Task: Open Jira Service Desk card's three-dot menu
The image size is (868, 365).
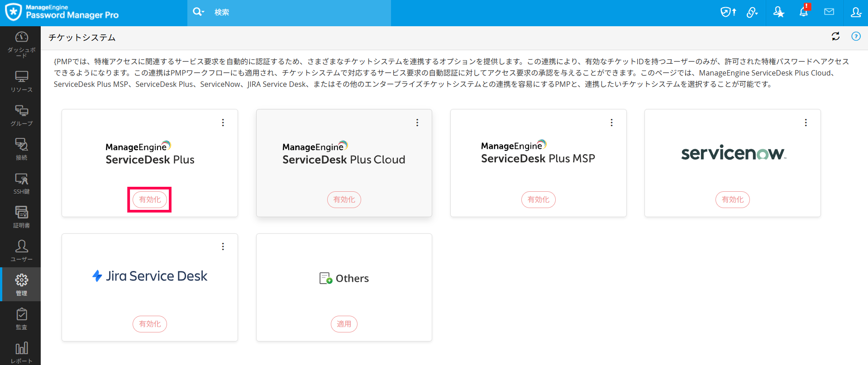Action: (x=223, y=246)
